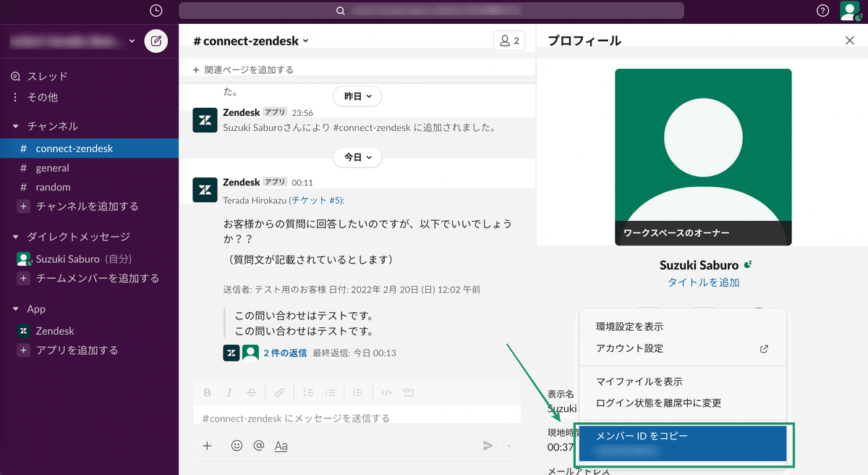Select メンバー ID をコピー

coord(682,443)
